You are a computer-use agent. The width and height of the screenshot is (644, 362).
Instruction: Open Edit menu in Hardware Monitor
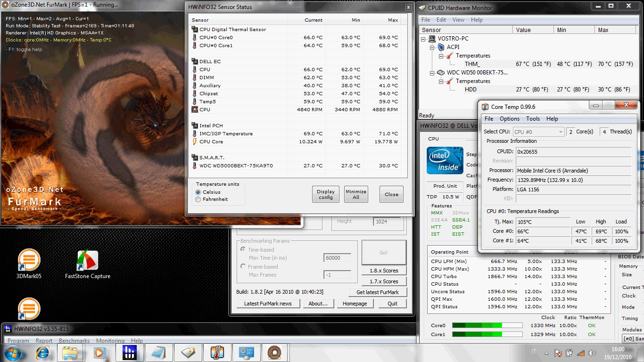click(441, 20)
